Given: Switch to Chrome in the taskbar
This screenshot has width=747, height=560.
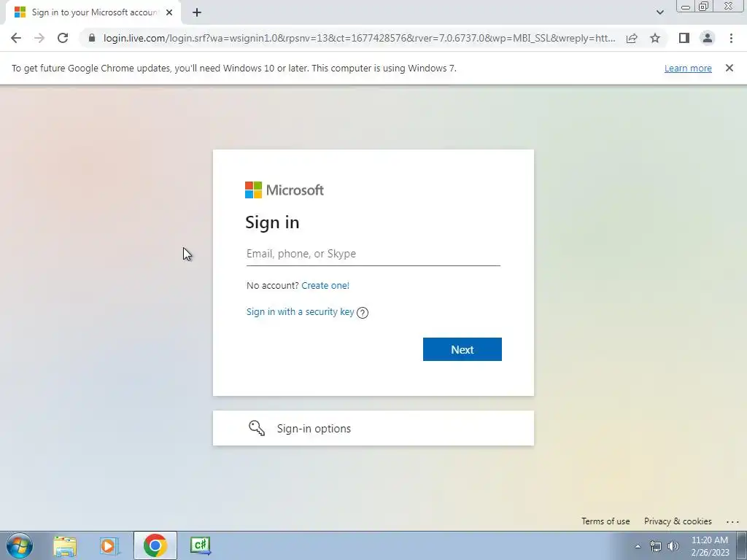Looking at the screenshot, I should tap(155, 545).
